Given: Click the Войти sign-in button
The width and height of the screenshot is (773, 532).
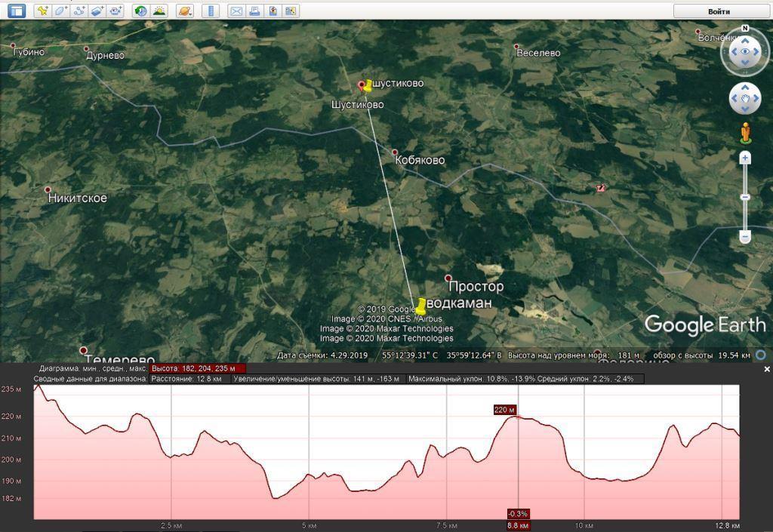Looking at the screenshot, I should click(x=719, y=11).
